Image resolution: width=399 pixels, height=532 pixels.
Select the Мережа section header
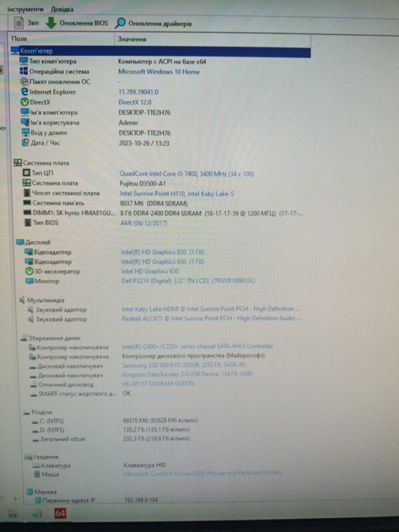pos(42,491)
